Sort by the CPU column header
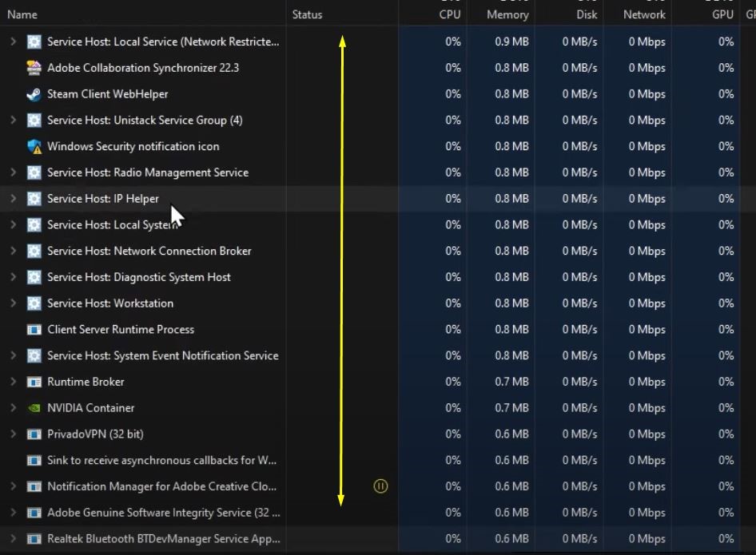The image size is (756, 555). click(449, 15)
